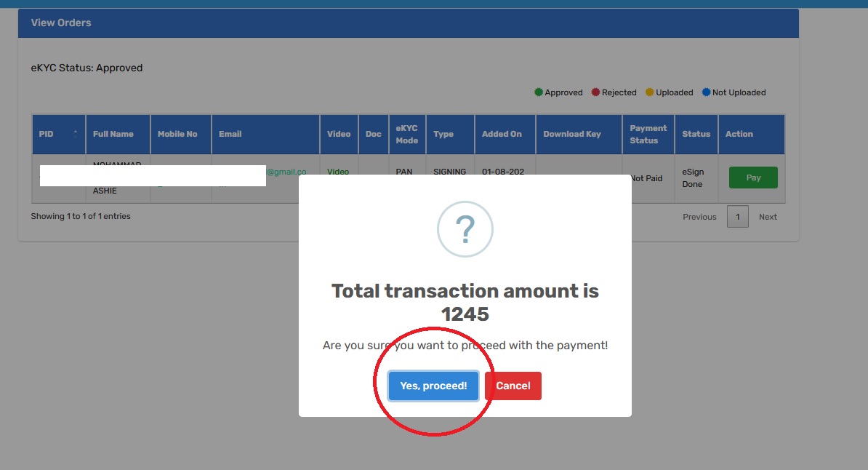Sort by the Full Name column header
Image resolution: width=868 pixels, height=470 pixels.
click(113, 134)
